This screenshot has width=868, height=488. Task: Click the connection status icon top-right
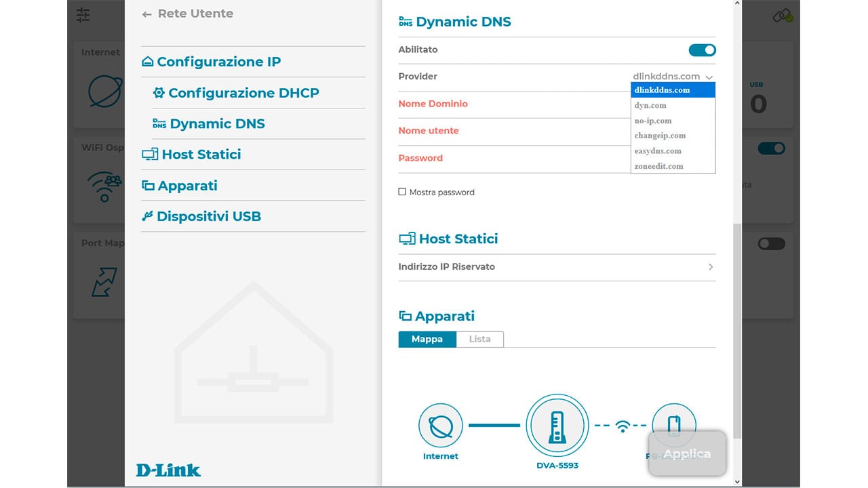click(783, 16)
